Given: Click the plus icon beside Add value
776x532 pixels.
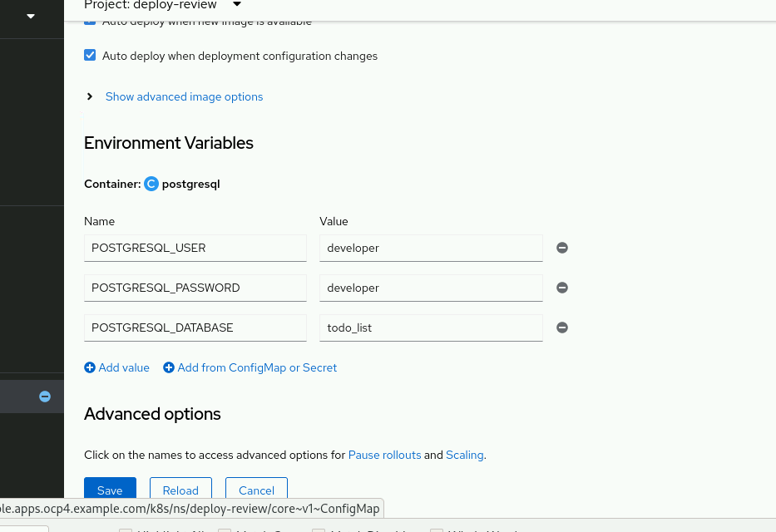Looking at the screenshot, I should tap(90, 367).
